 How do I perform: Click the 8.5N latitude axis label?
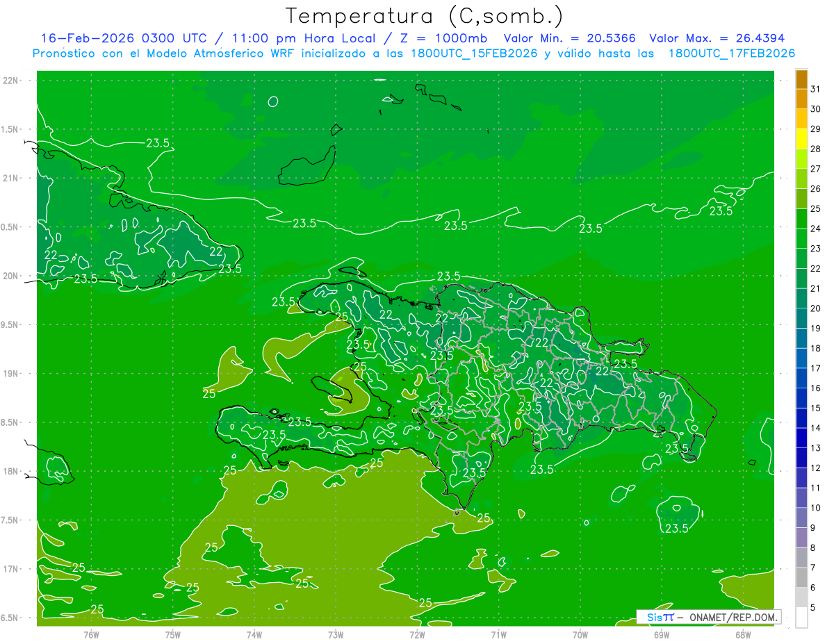pyautogui.click(x=10, y=422)
